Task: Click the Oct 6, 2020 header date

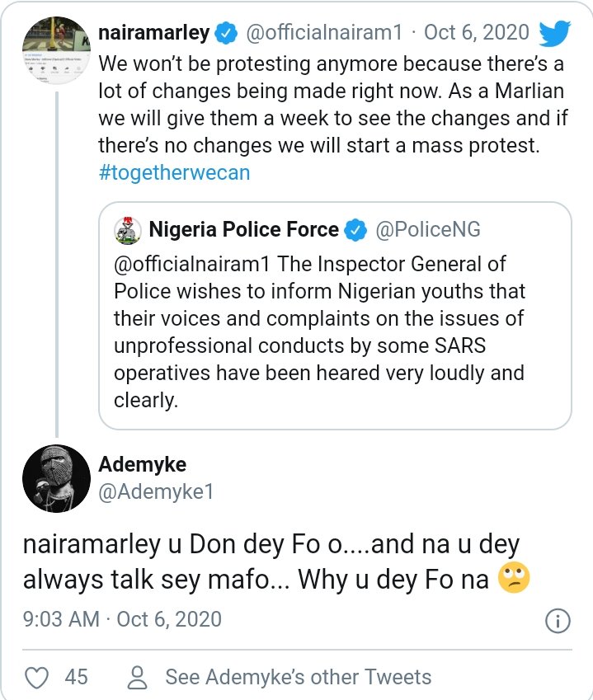Action: [476, 34]
